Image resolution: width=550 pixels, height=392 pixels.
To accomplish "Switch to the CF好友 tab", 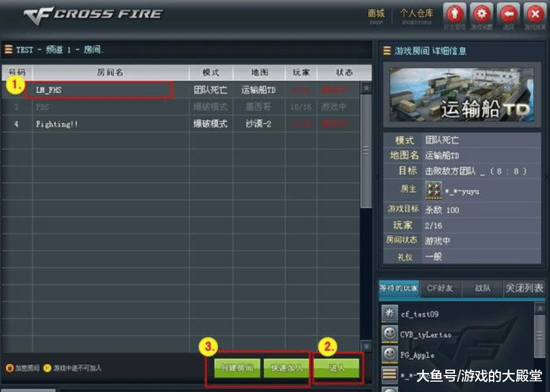I will tap(440, 289).
